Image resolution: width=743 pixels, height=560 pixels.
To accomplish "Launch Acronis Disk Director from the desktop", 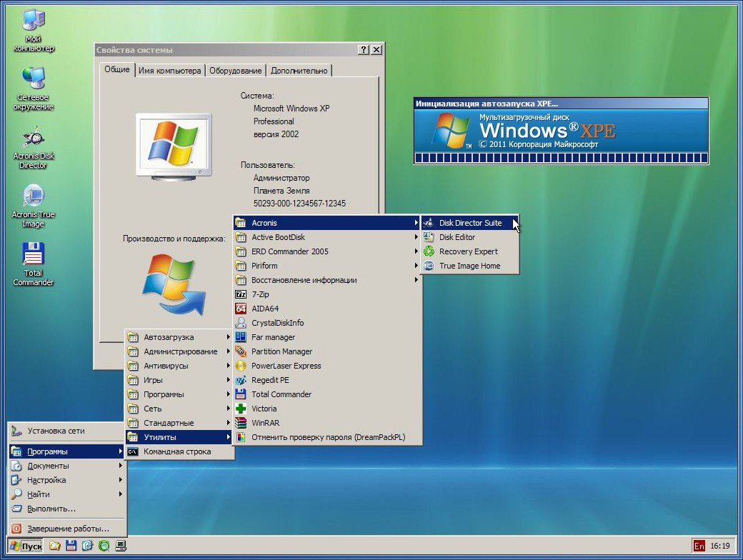I will 33,148.
